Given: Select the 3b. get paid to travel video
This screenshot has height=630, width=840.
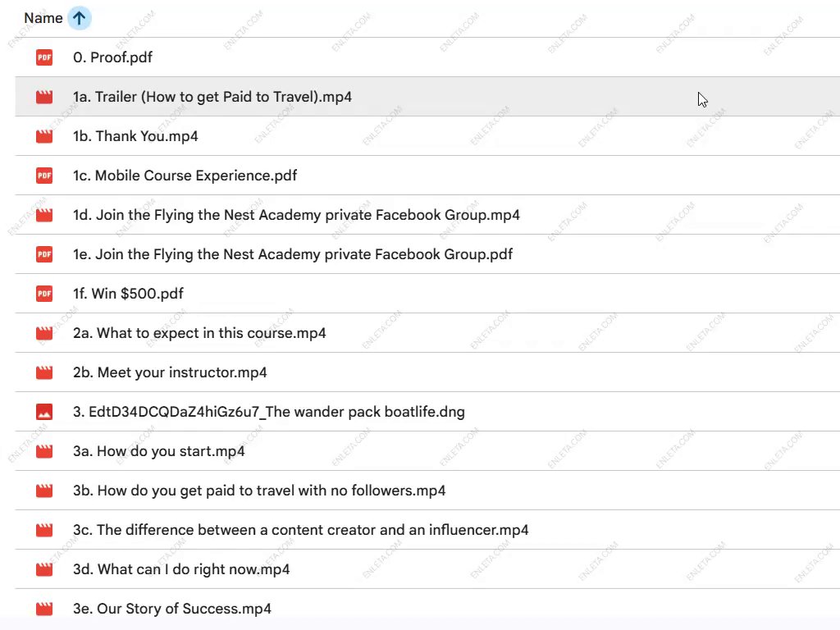Looking at the screenshot, I should 259,491.
